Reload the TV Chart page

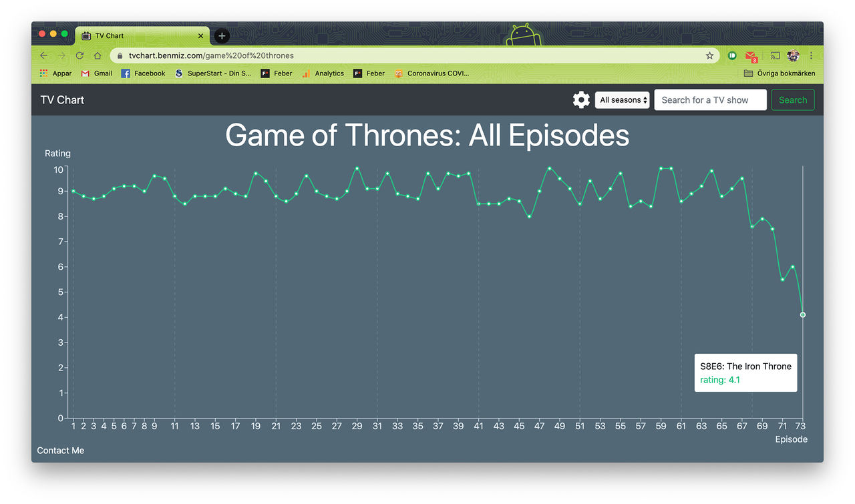tap(79, 55)
